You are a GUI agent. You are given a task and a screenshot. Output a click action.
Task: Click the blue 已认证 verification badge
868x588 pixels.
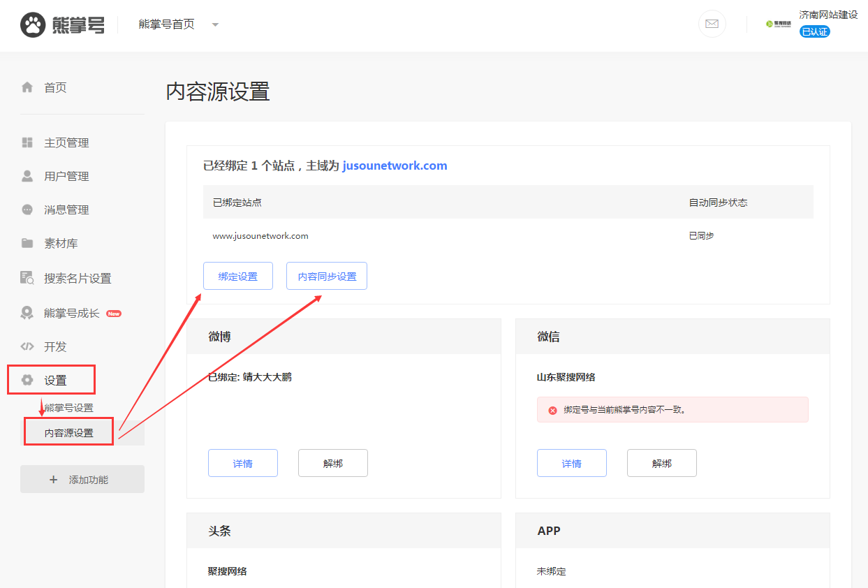click(x=815, y=31)
